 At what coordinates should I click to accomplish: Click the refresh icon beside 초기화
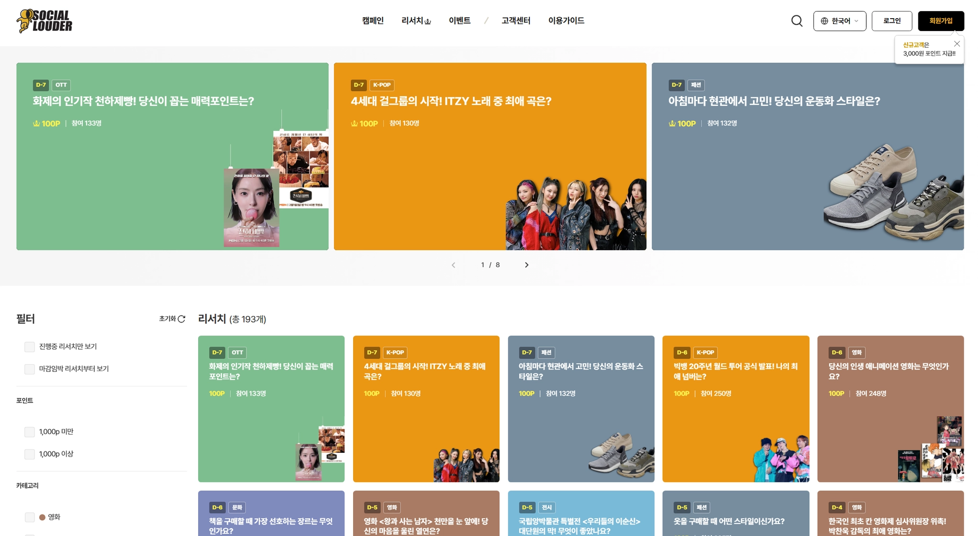[x=181, y=319]
